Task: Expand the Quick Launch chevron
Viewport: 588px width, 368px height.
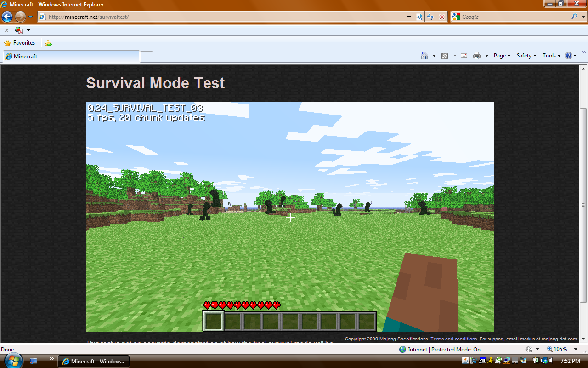Action: click(51, 359)
